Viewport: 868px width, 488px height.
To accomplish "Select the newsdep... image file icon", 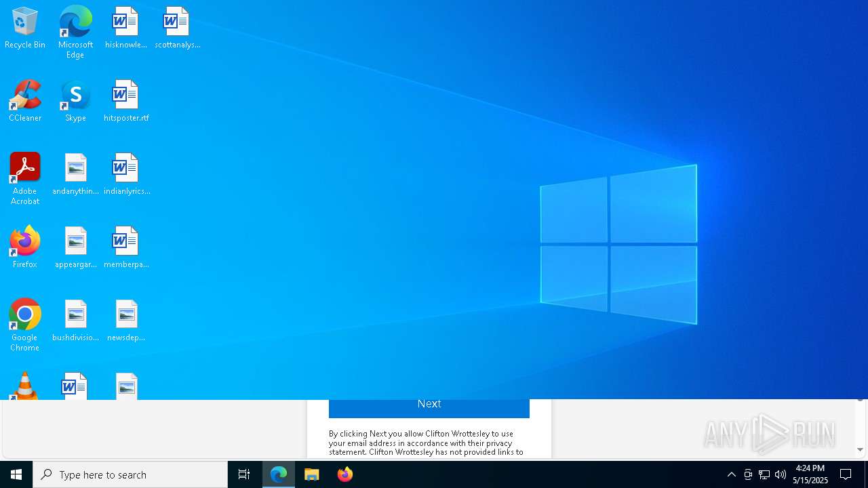I will (x=126, y=320).
